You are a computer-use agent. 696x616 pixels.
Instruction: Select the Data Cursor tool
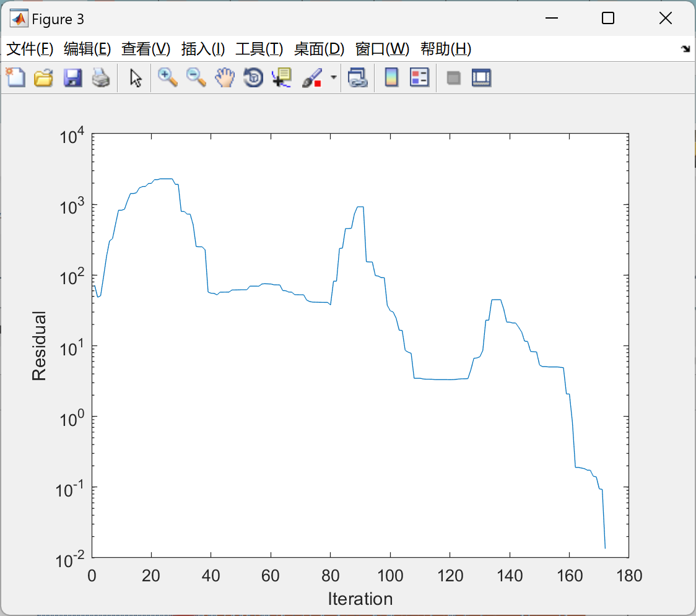(282, 77)
